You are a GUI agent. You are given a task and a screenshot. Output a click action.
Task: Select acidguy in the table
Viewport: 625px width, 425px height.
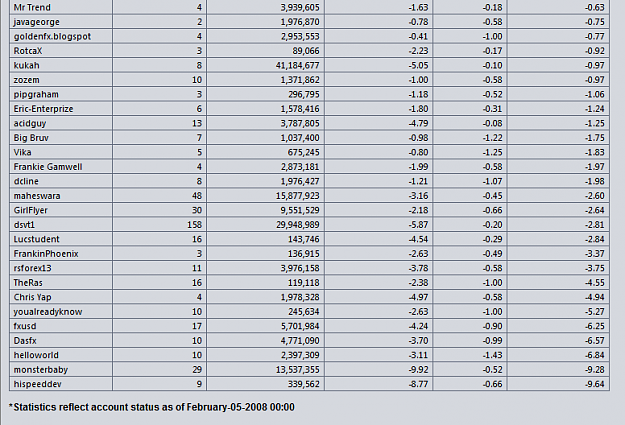(x=30, y=123)
